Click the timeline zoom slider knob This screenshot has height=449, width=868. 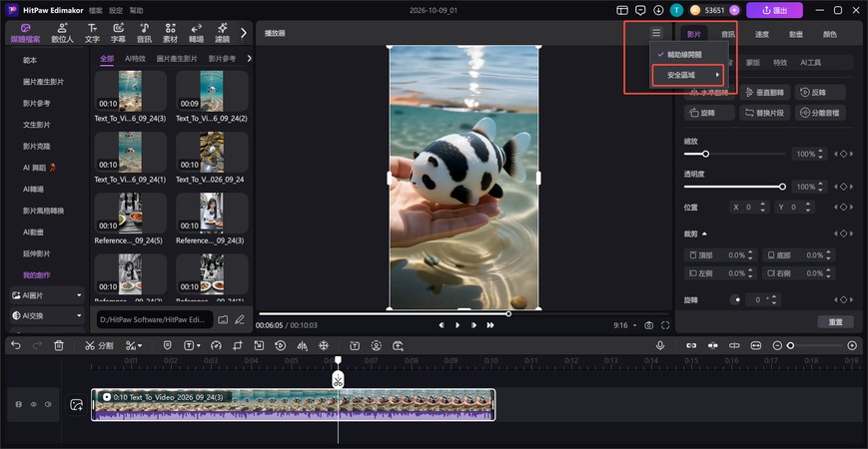click(x=790, y=345)
